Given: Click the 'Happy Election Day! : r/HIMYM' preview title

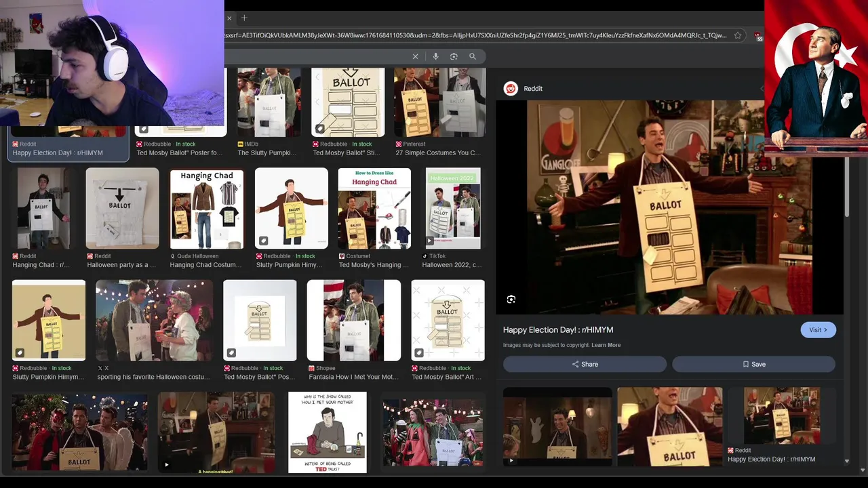Looking at the screenshot, I should tap(558, 330).
